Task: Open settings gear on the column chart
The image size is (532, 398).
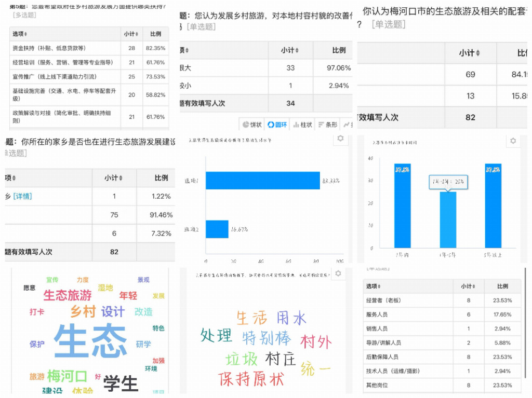Action: (513, 141)
